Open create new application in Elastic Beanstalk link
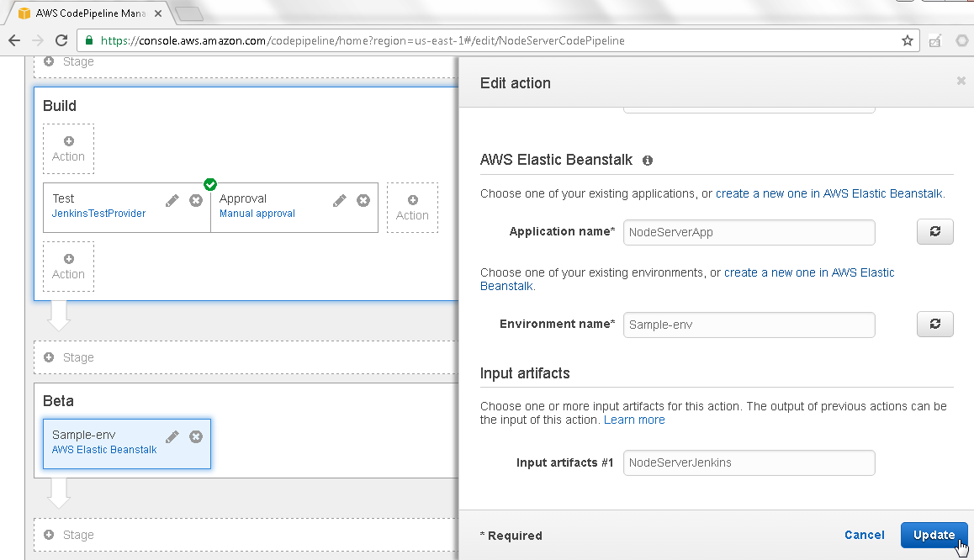This screenshot has width=974, height=560. tap(828, 193)
